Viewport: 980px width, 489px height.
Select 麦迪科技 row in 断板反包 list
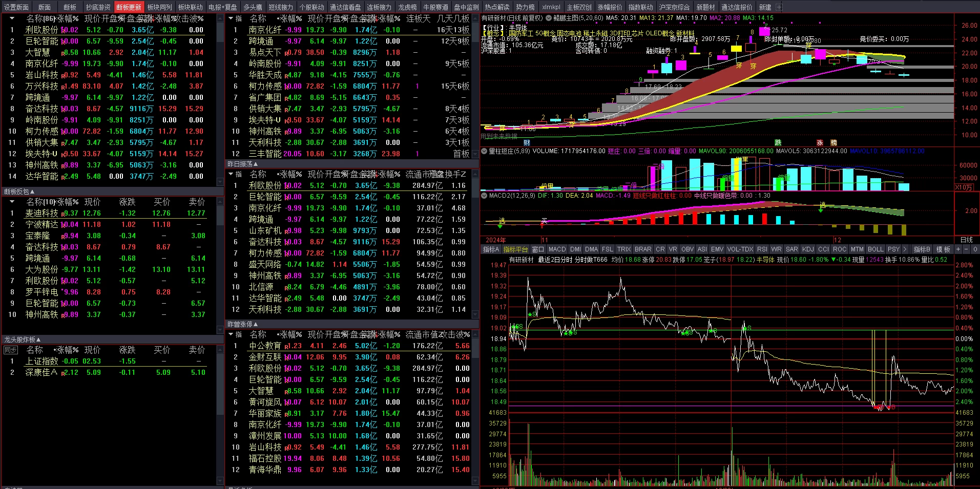[x=108, y=213]
